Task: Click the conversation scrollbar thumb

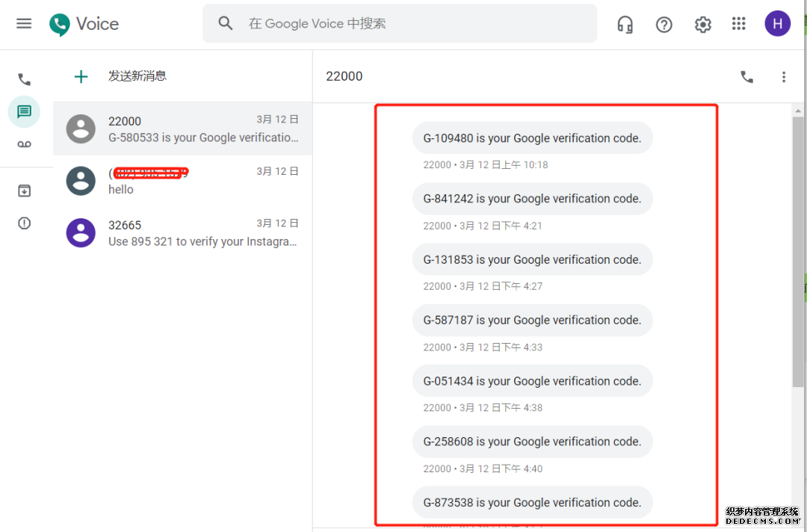Action: point(798,252)
